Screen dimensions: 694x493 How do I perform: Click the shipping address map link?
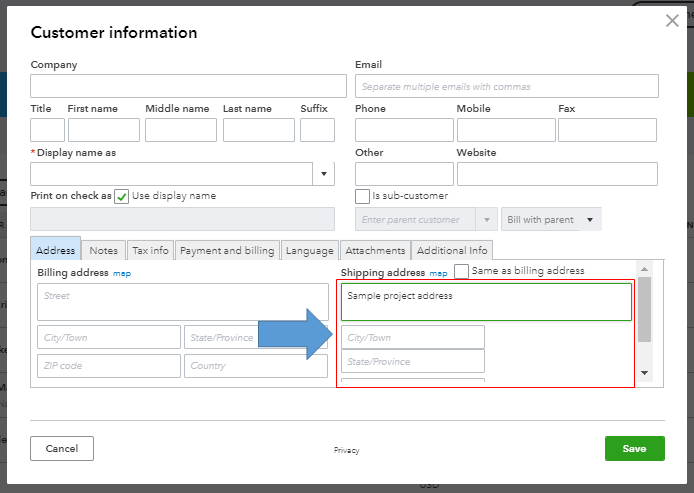[x=438, y=273]
